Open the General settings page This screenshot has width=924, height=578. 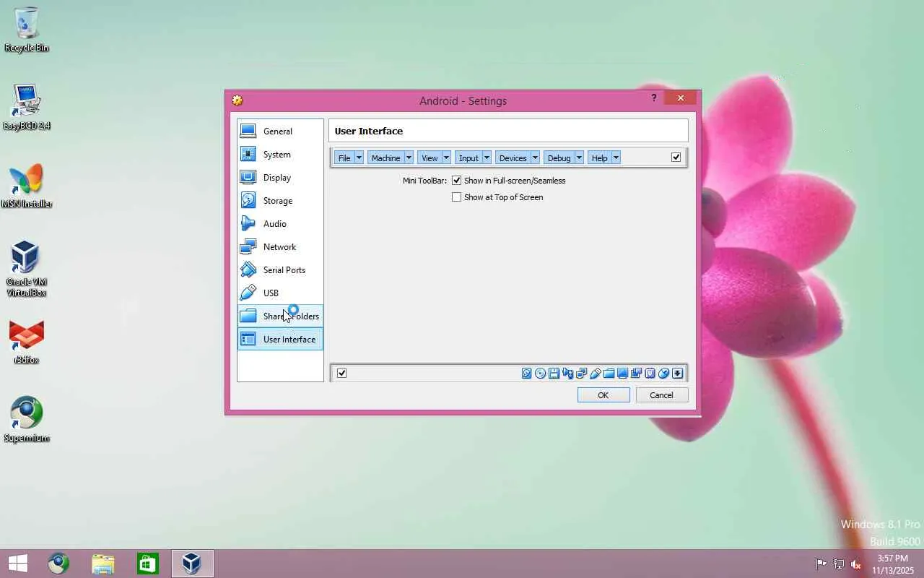click(280, 131)
